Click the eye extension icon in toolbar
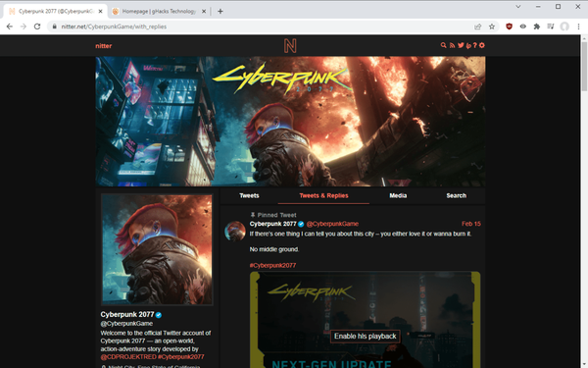 coord(522,26)
